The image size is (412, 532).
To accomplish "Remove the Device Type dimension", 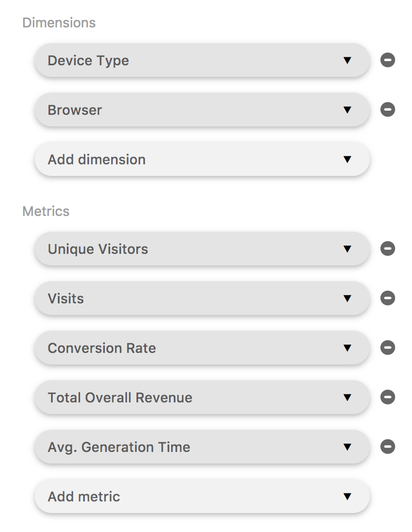I will pyautogui.click(x=387, y=61).
